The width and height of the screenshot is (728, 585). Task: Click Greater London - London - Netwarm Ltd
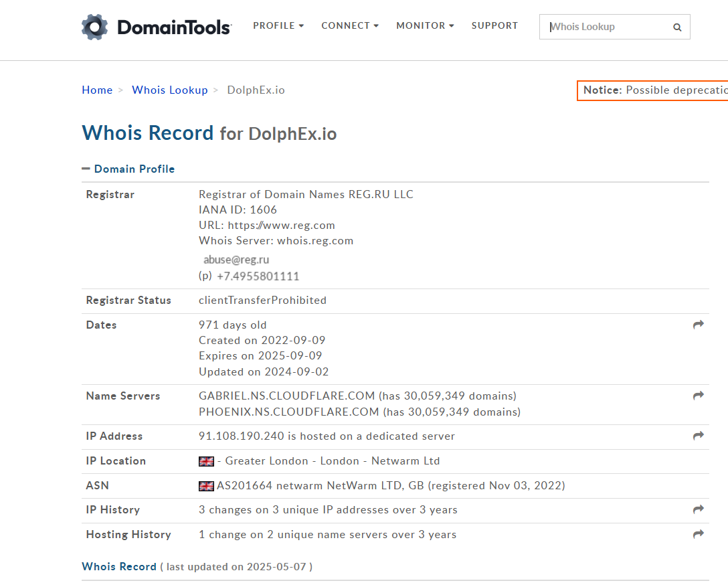point(333,461)
